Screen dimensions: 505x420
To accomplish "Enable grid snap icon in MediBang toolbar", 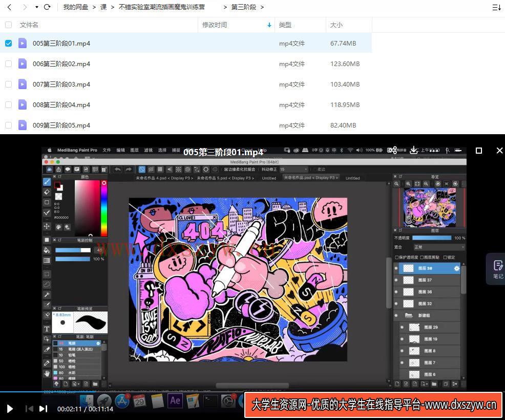I will [x=160, y=170].
